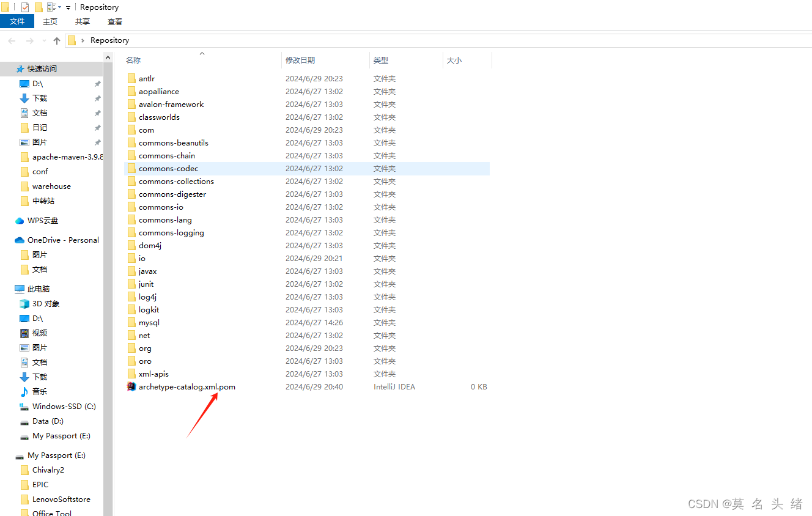Open the 文件 (File) menu
This screenshot has width=812, height=516.
[x=17, y=21]
